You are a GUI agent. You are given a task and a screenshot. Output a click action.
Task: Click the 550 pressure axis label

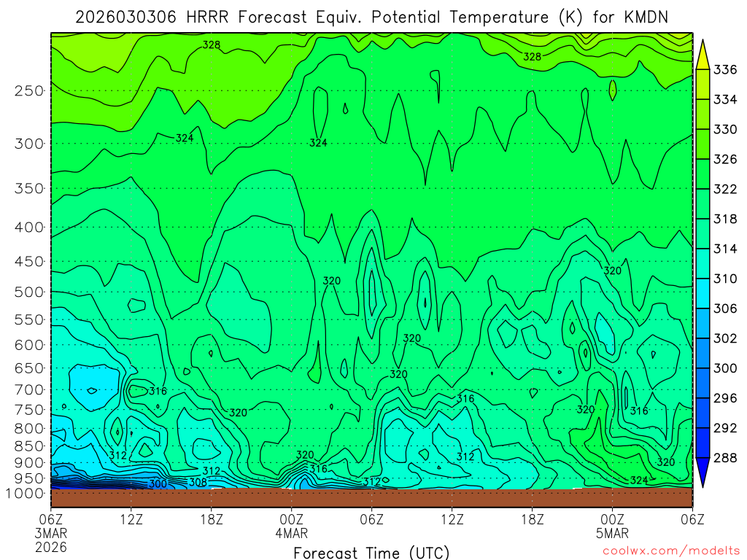point(29,319)
